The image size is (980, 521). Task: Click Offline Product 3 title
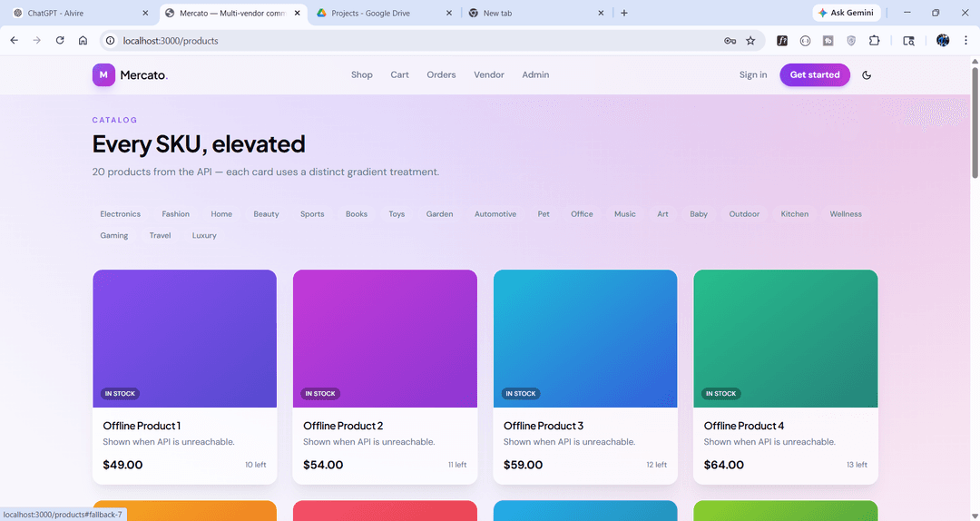544,426
